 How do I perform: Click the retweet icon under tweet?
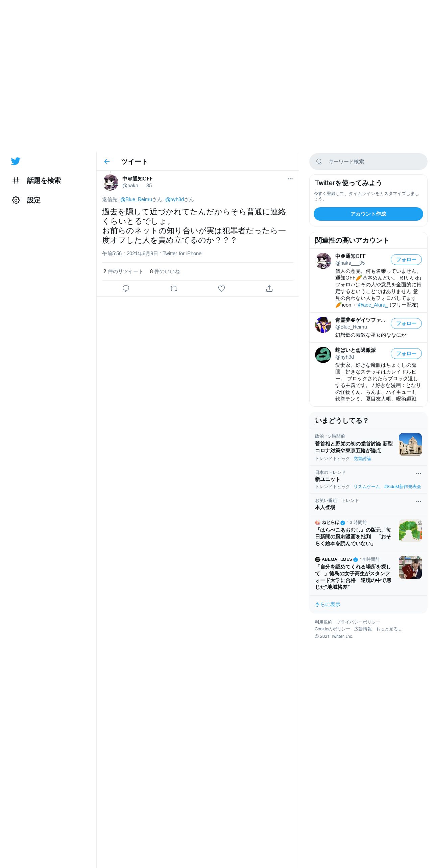point(174,288)
